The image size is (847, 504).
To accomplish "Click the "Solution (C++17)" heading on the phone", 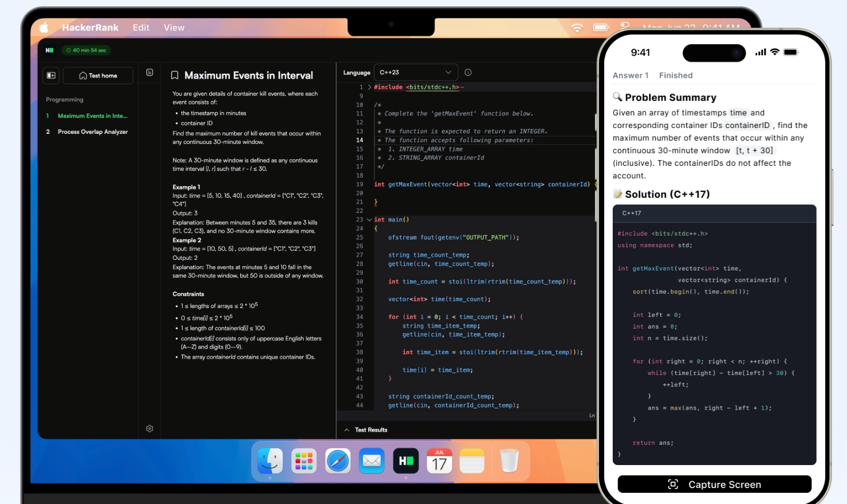I will tap(667, 195).
